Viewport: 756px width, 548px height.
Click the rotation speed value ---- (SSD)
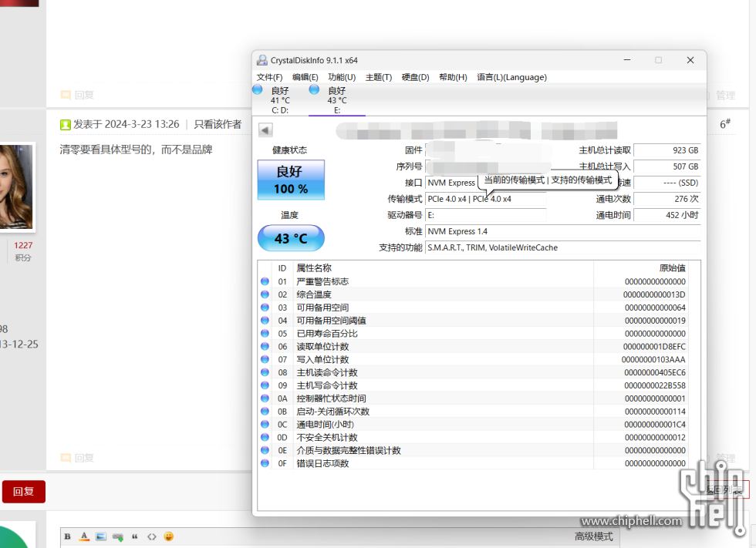point(667,183)
